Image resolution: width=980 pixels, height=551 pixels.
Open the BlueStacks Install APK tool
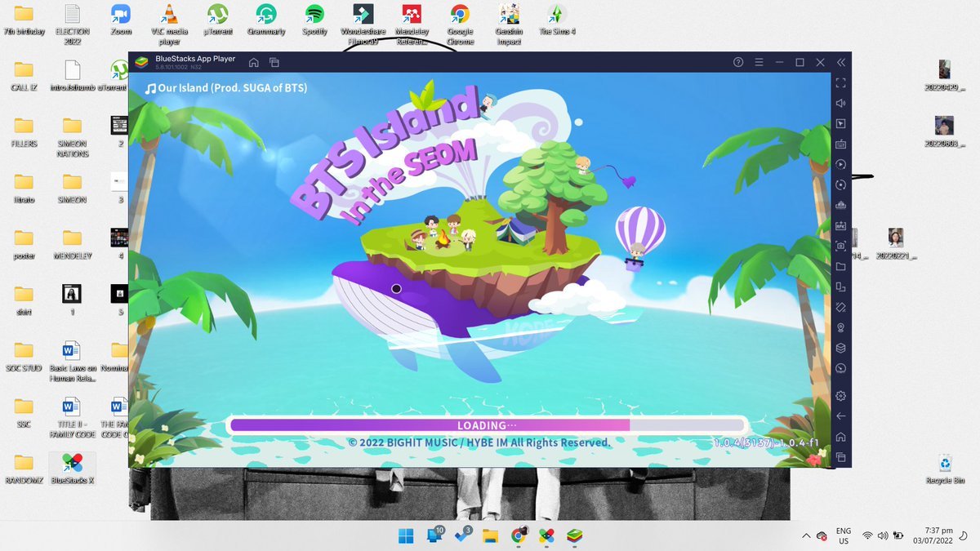pos(840,226)
